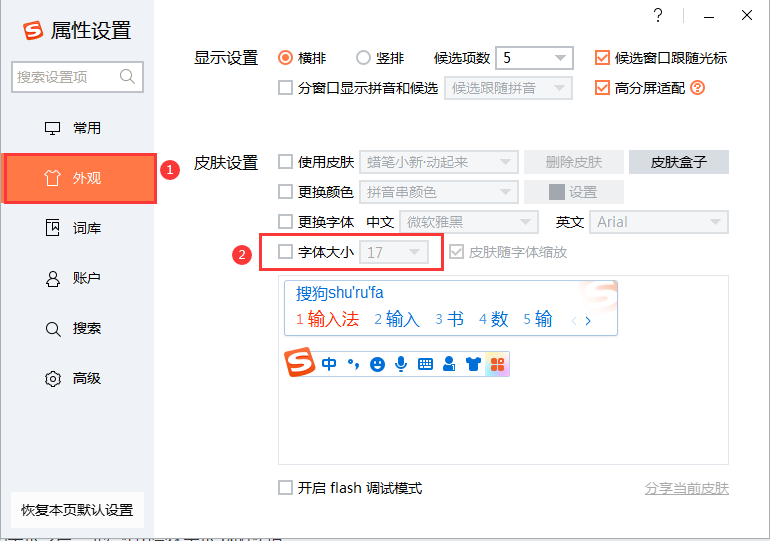
Task: Enable the 使用皮肤 checkbox
Action: pos(285,162)
